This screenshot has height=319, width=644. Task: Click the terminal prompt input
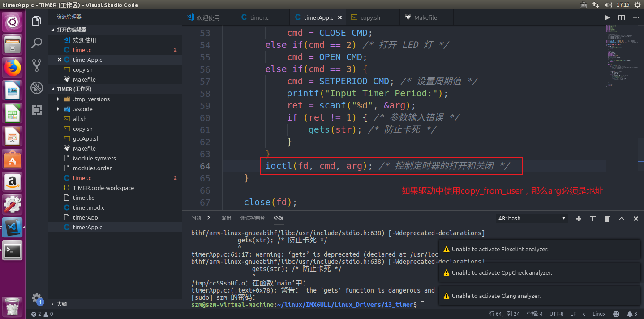coord(422,305)
